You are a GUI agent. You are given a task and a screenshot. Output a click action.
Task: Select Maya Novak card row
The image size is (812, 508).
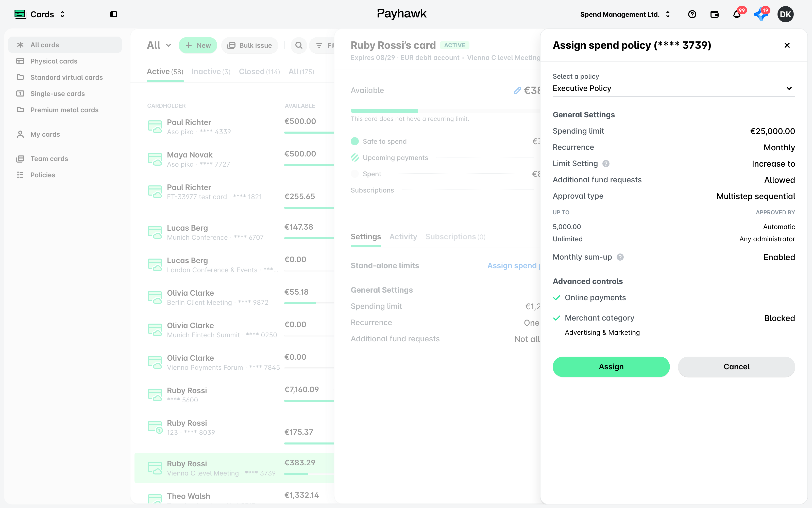point(234,159)
